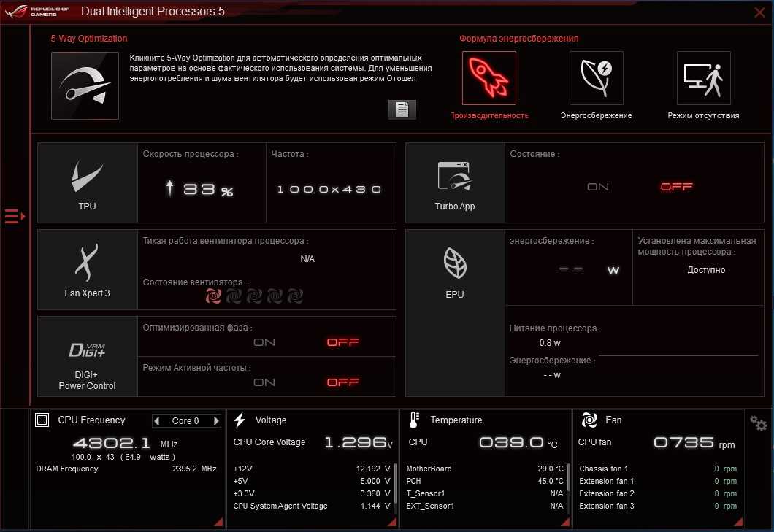Open the TPU panel
Image resolution: width=774 pixels, height=532 pixels.
tap(87, 182)
